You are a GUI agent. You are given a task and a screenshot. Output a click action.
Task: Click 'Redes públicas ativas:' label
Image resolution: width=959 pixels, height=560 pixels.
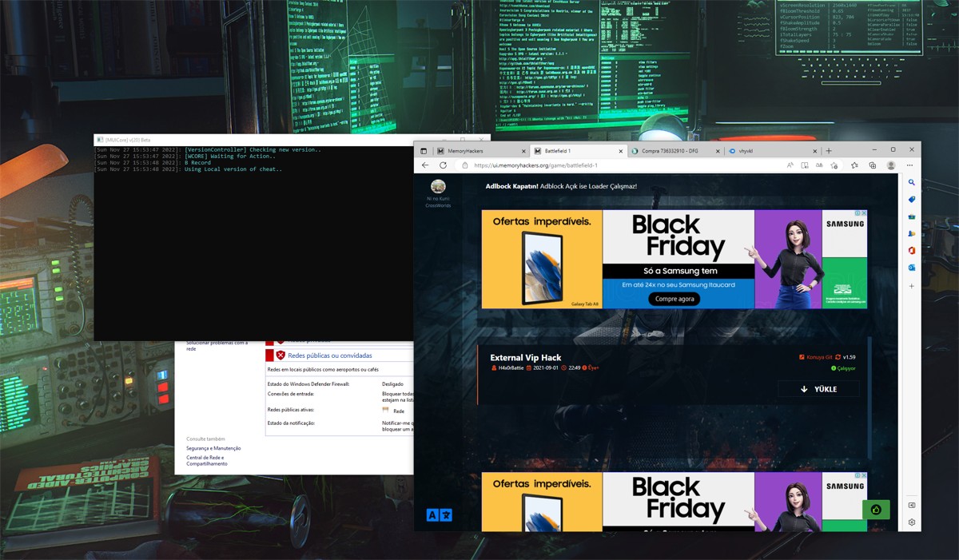coord(292,410)
